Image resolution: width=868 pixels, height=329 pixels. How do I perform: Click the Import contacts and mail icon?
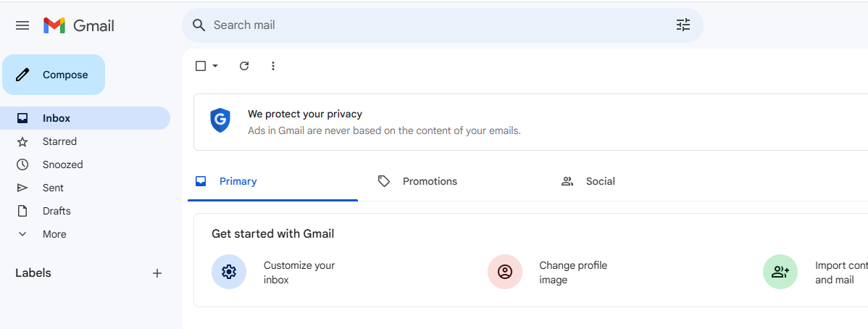(780, 272)
